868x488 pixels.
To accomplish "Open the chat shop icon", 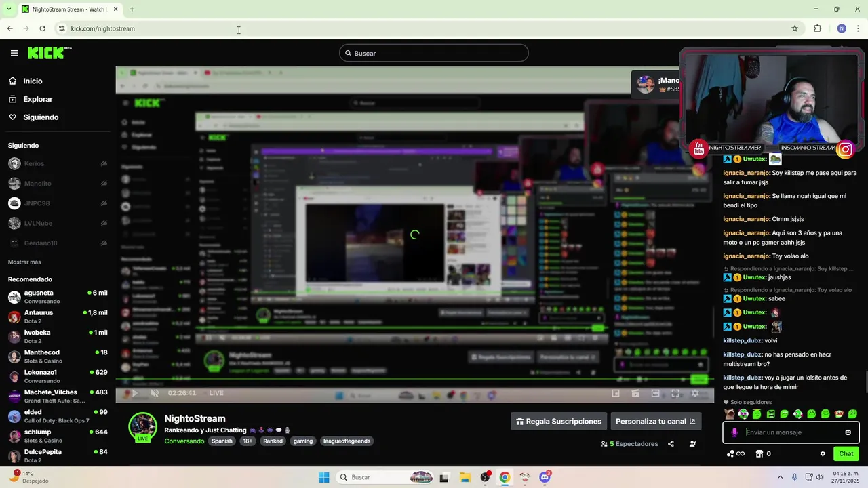I will (x=759, y=454).
